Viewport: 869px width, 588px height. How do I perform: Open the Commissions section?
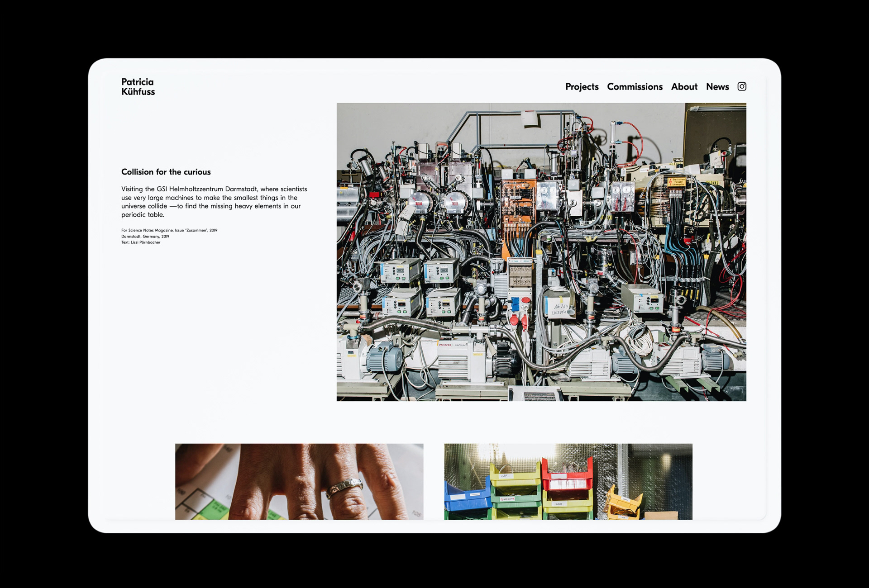point(635,86)
